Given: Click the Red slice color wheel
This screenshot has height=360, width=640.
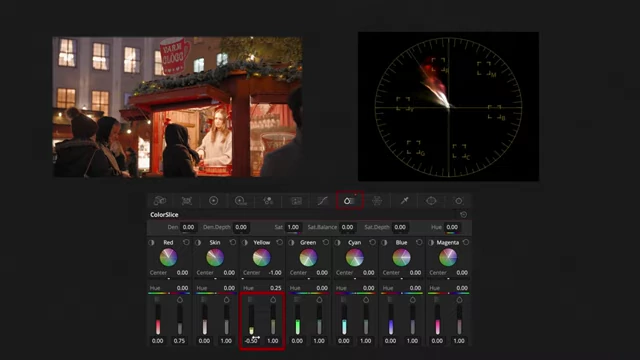Looking at the screenshot, I should [x=168, y=258].
